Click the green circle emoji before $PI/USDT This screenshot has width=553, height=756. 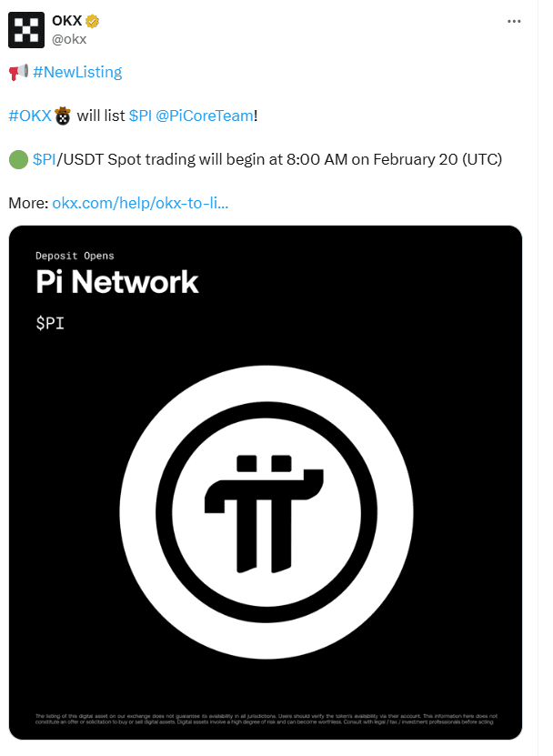pos(16,158)
